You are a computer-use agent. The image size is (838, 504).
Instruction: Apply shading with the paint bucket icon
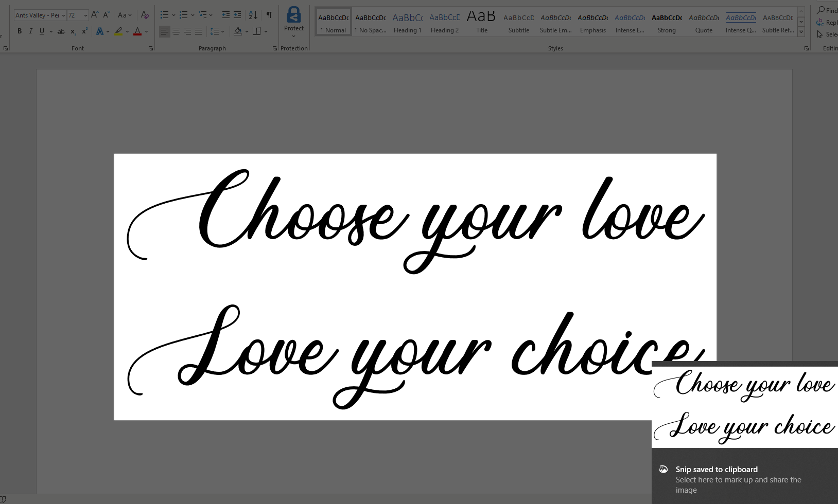(x=238, y=31)
